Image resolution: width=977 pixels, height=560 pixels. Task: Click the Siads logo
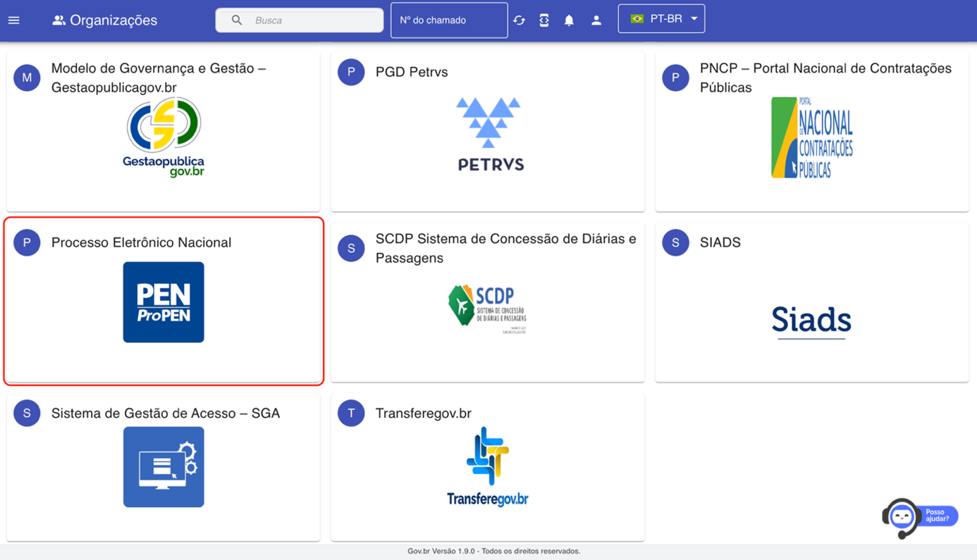(811, 322)
